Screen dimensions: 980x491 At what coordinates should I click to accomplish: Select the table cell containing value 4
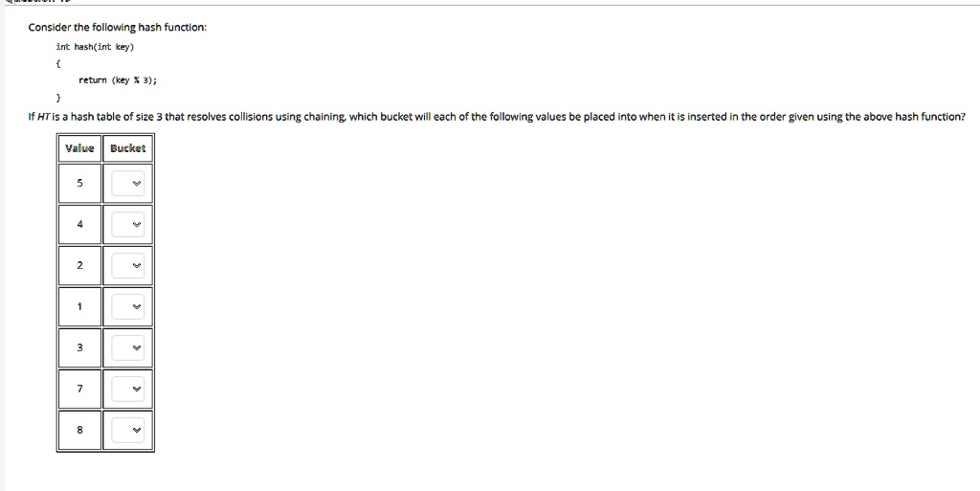click(x=80, y=224)
